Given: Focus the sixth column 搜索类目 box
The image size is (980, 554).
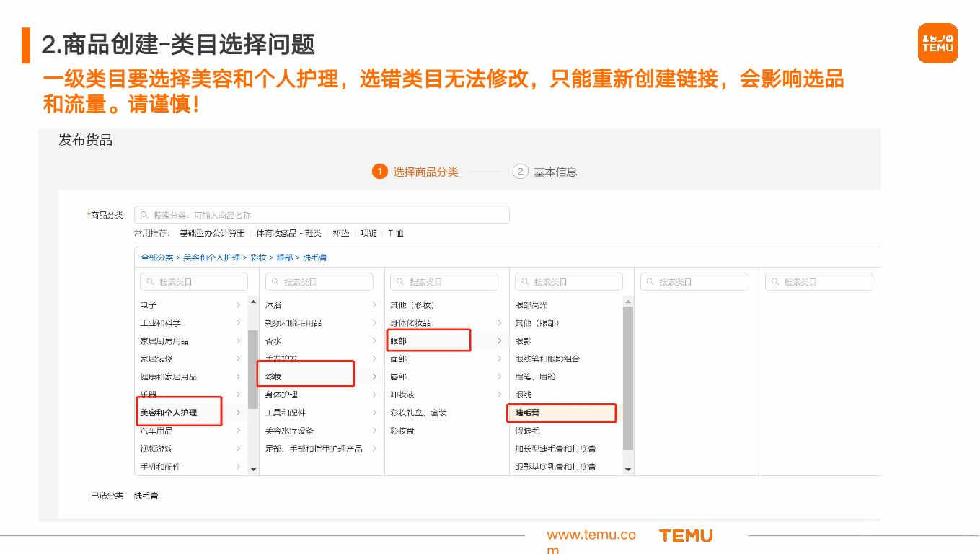Looking at the screenshot, I should coord(818,282).
